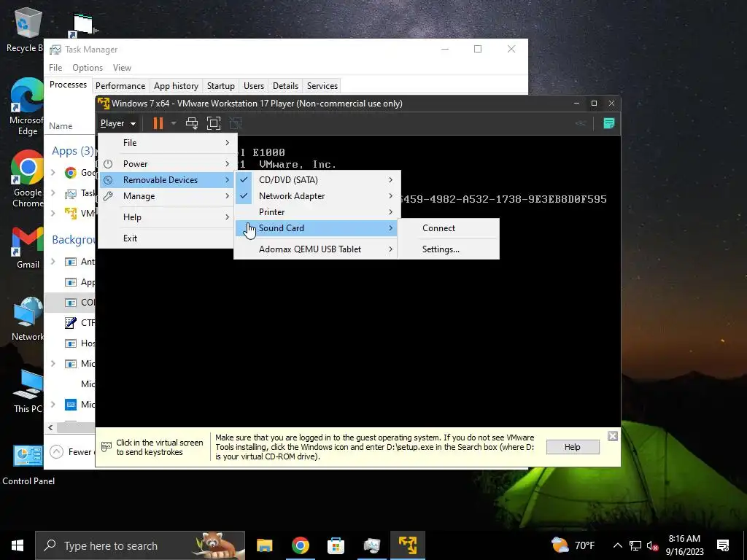Select the Processes tab in Task Manager
This screenshot has height=560, width=747.
click(x=68, y=85)
